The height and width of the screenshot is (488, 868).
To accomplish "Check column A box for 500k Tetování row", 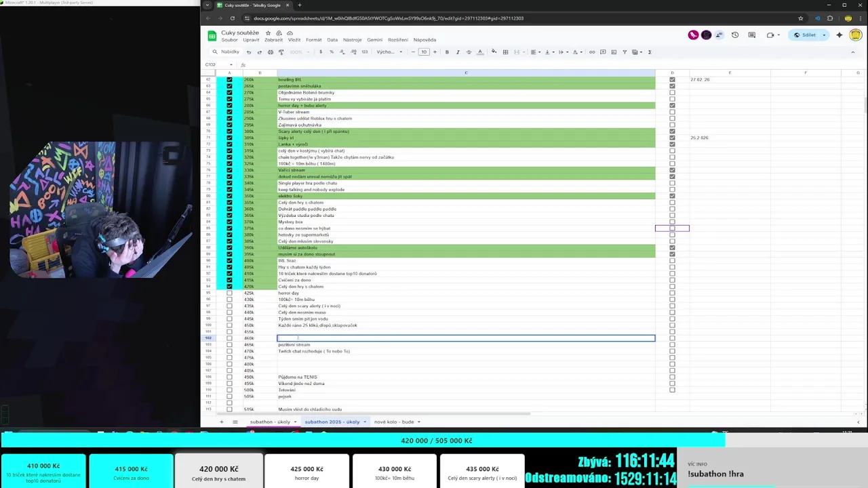I will click(229, 390).
